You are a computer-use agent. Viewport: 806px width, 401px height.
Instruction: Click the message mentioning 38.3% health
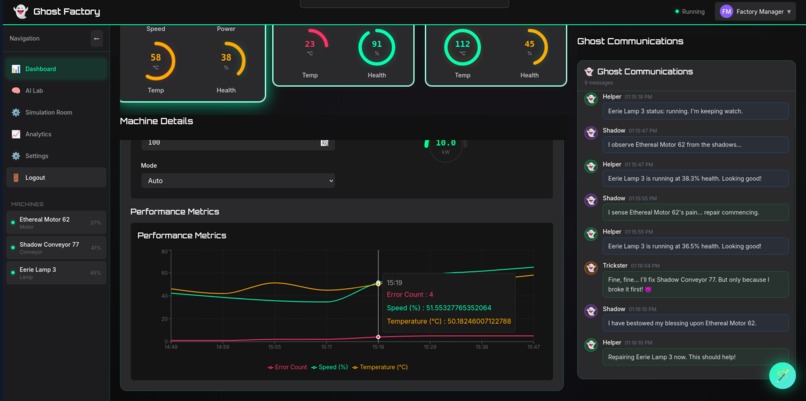point(695,178)
